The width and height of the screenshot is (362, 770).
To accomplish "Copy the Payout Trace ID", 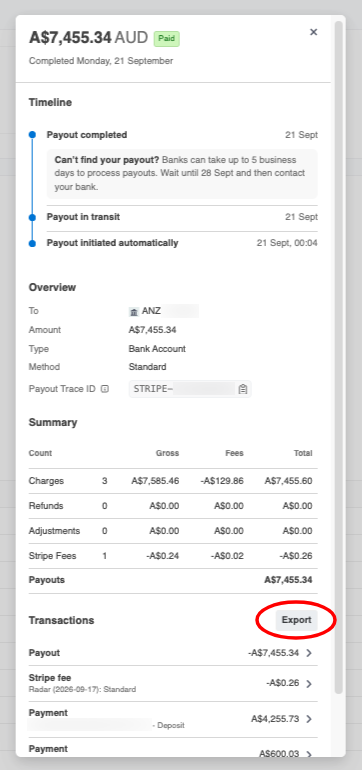I will click(x=243, y=389).
